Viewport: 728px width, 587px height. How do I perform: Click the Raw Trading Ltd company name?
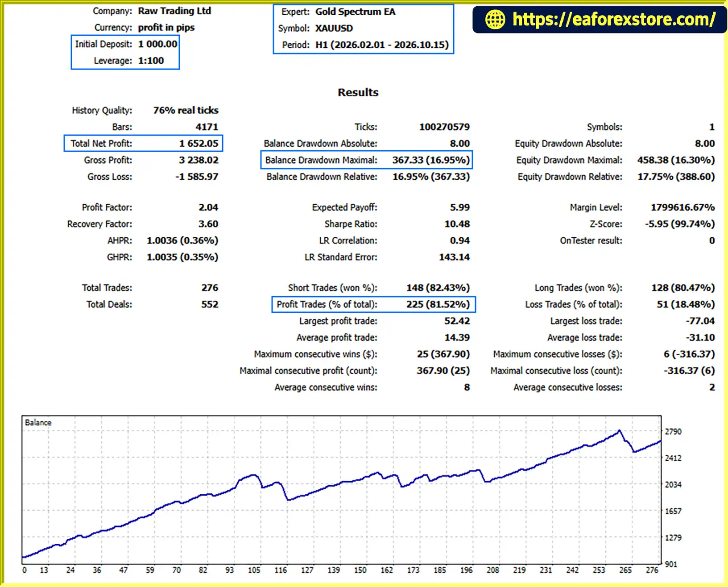(174, 11)
